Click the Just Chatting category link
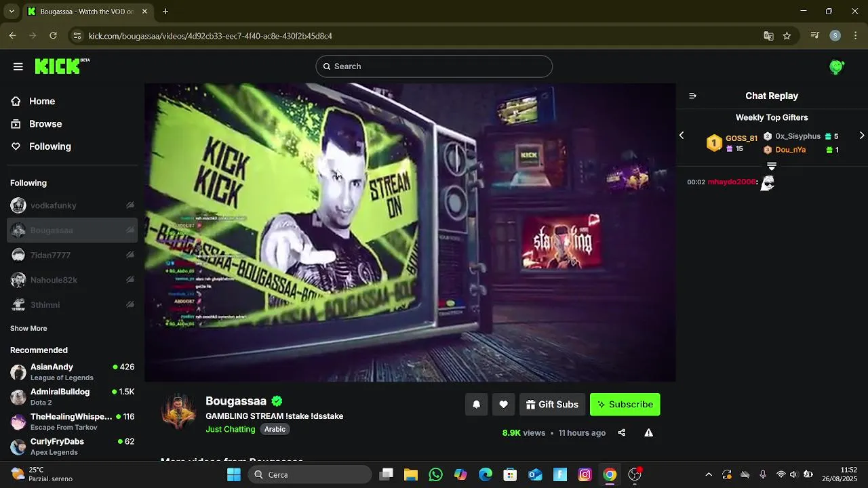868x488 pixels. coord(231,429)
